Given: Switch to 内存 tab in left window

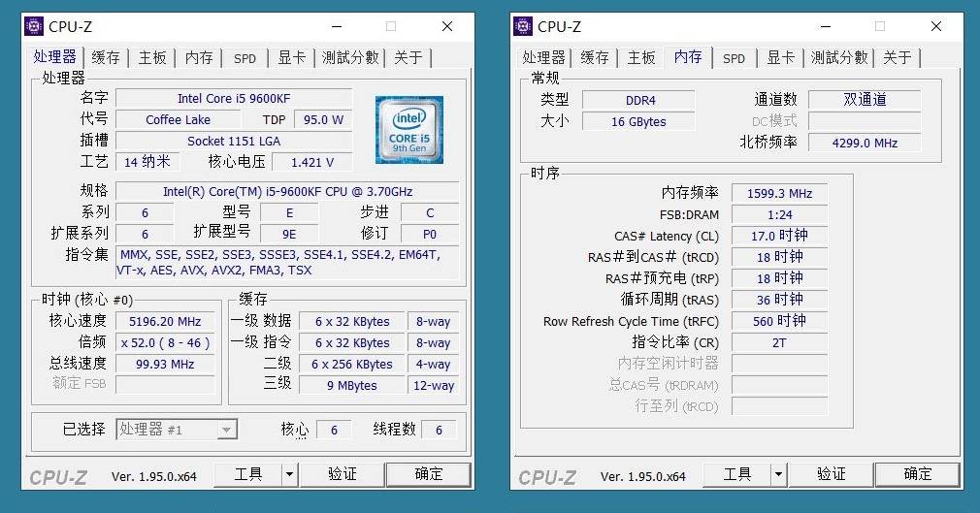Looking at the screenshot, I should click(199, 57).
